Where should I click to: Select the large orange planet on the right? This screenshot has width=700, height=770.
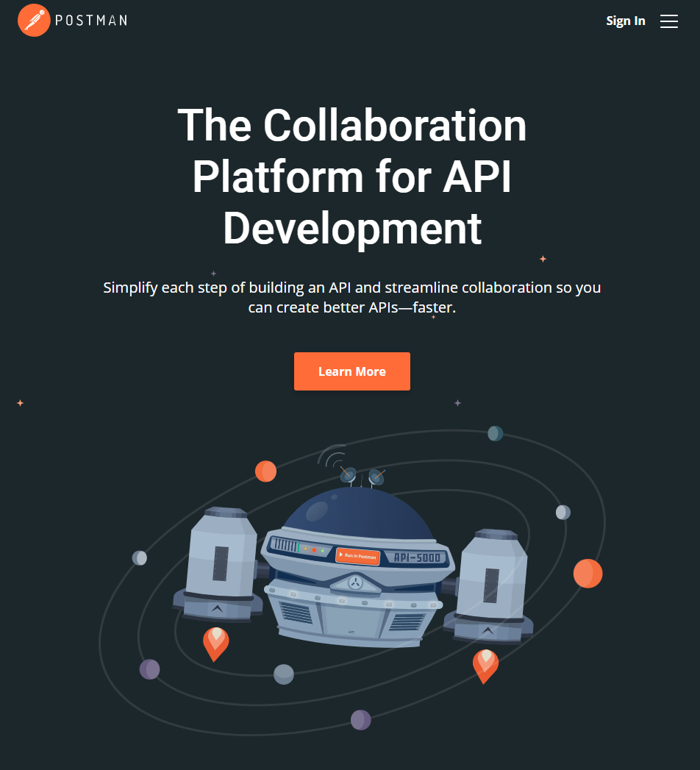tap(587, 573)
